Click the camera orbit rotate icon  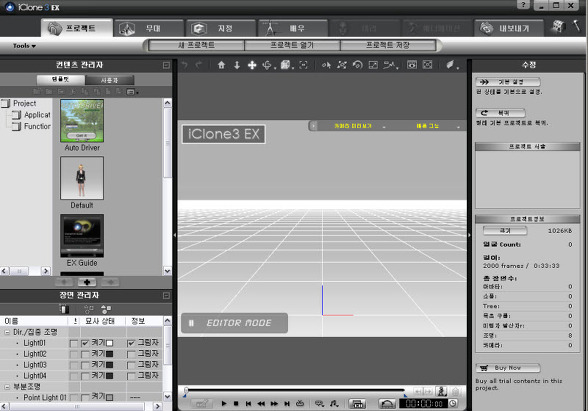(x=357, y=65)
